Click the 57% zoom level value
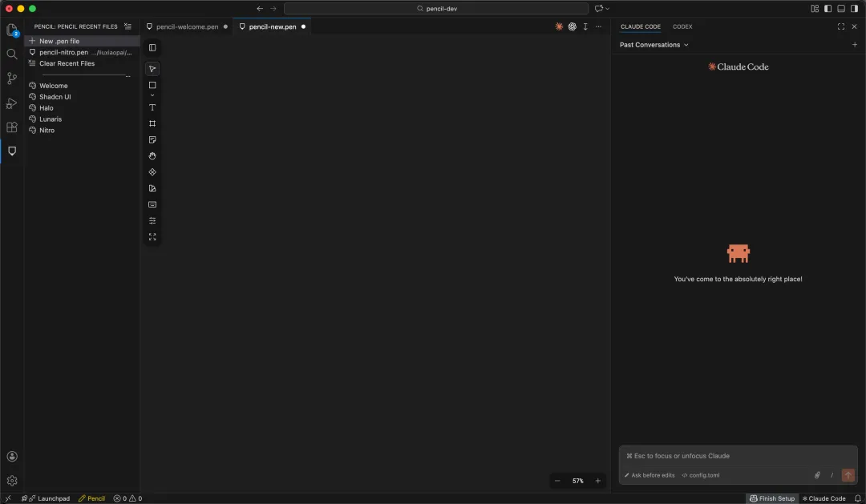The image size is (866, 504). 577,481
